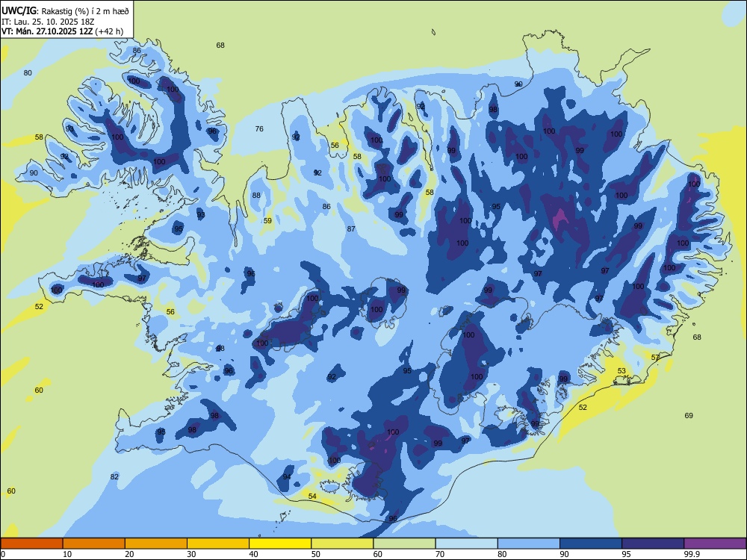
Task: Click the legend tick label '10'
Action: point(67,554)
